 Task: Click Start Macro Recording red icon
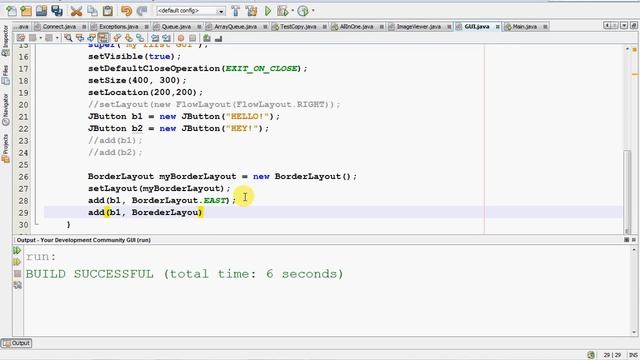(181, 38)
